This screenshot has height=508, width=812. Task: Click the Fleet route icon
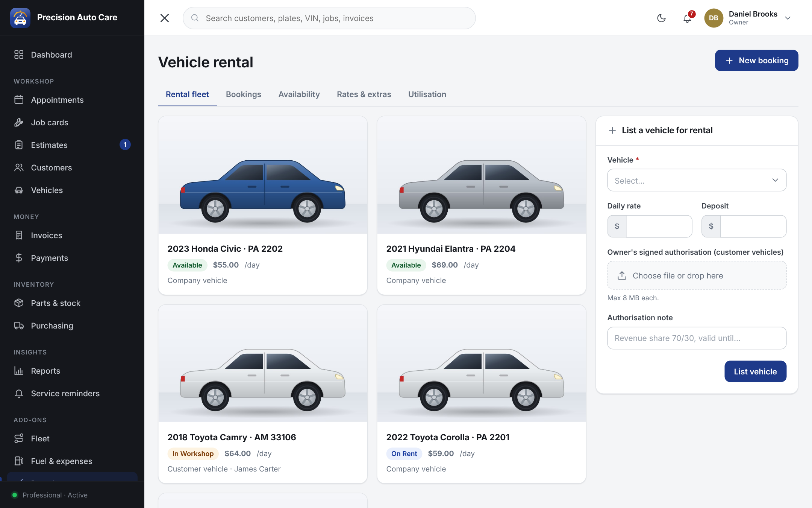[x=19, y=438]
